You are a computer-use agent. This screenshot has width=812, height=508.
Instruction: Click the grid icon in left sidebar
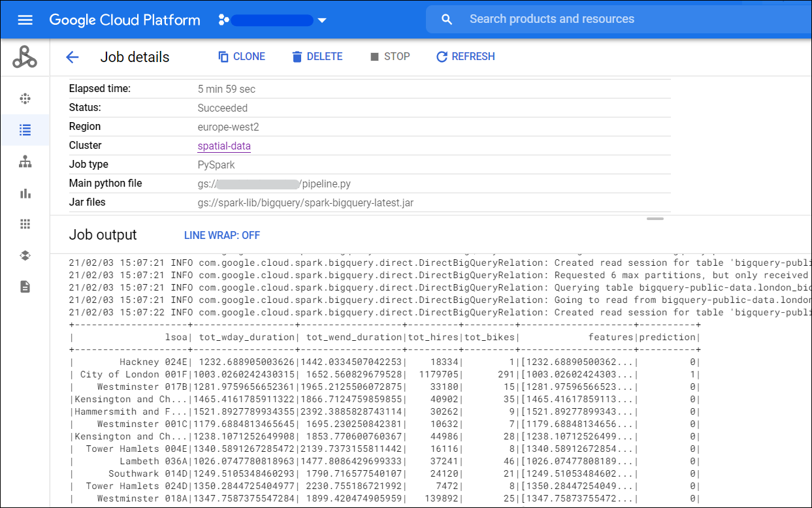[x=25, y=223]
